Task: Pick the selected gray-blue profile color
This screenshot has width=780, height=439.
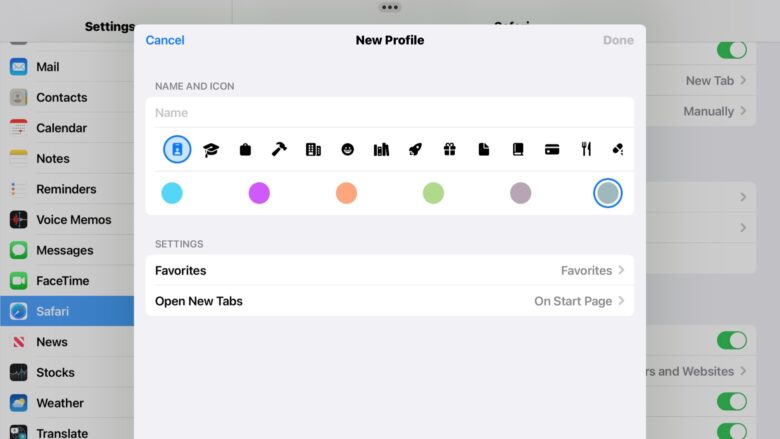Action: pyautogui.click(x=607, y=193)
